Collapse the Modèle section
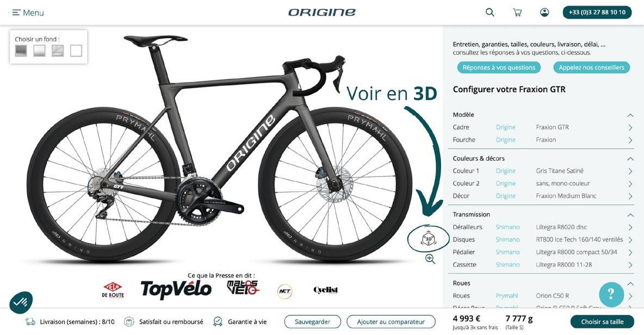The height and width of the screenshot is (335, 644). pyautogui.click(x=630, y=115)
